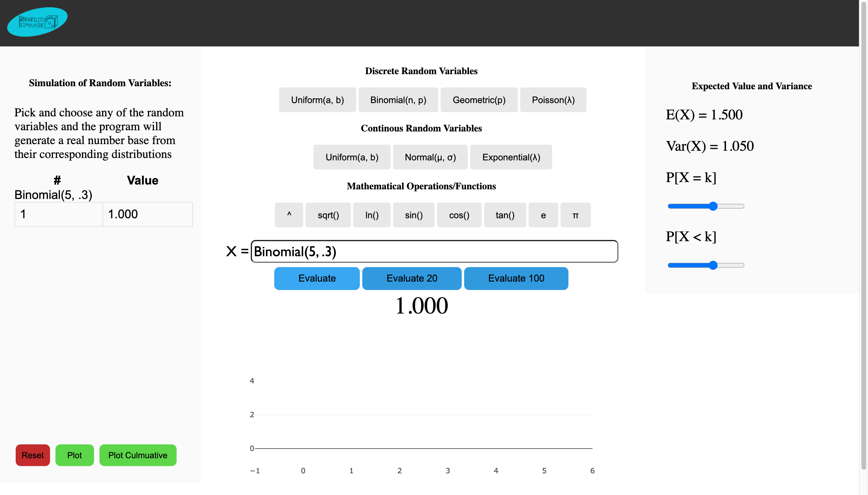Add the Poisson(λ) distribution
The height and width of the screenshot is (495, 868).
click(553, 100)
